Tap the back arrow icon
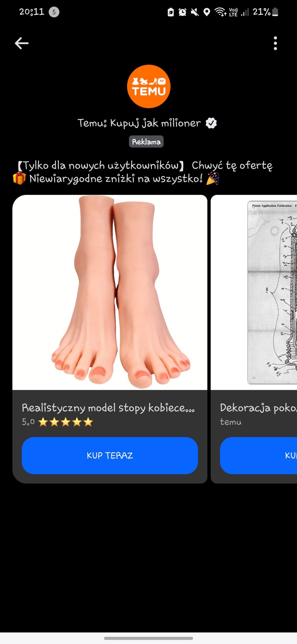Image resolution: width=297 pixels, height=644 pixels. [x=22, y=43]
